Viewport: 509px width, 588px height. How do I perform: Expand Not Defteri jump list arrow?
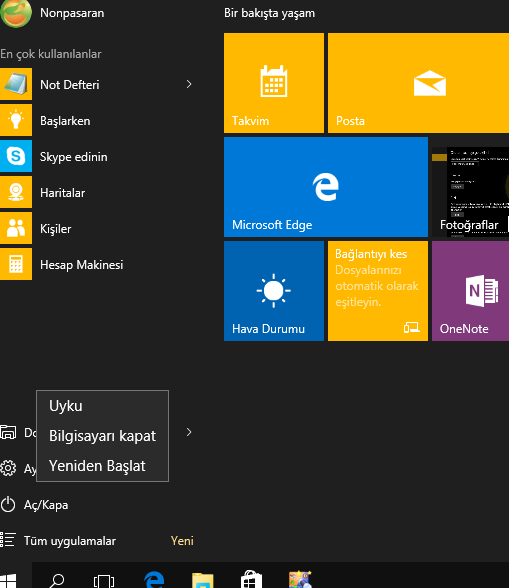coord(189,84)
